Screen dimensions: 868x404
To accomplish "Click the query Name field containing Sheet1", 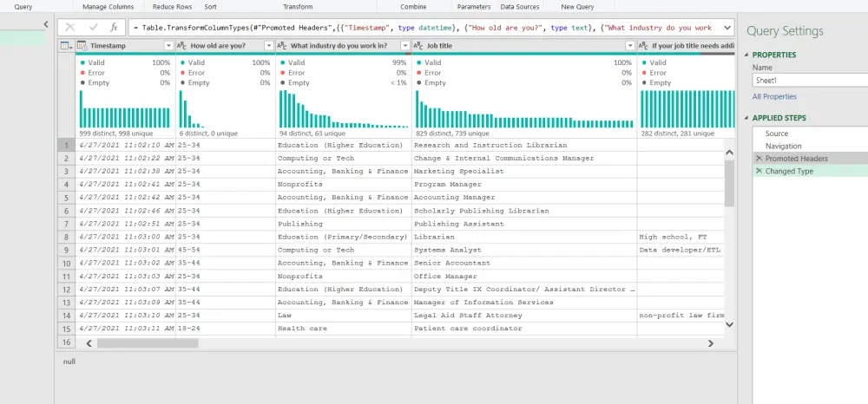I will [810, 80].
